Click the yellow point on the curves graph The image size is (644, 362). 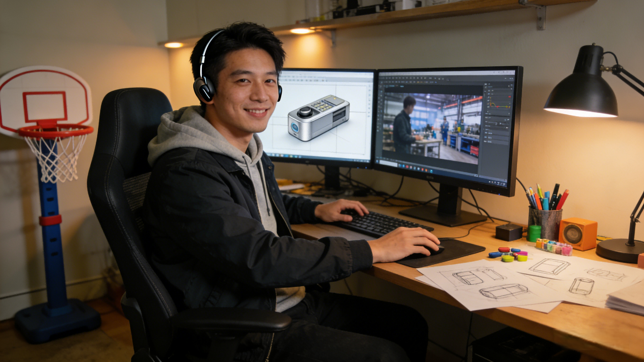tap(507, 107)
